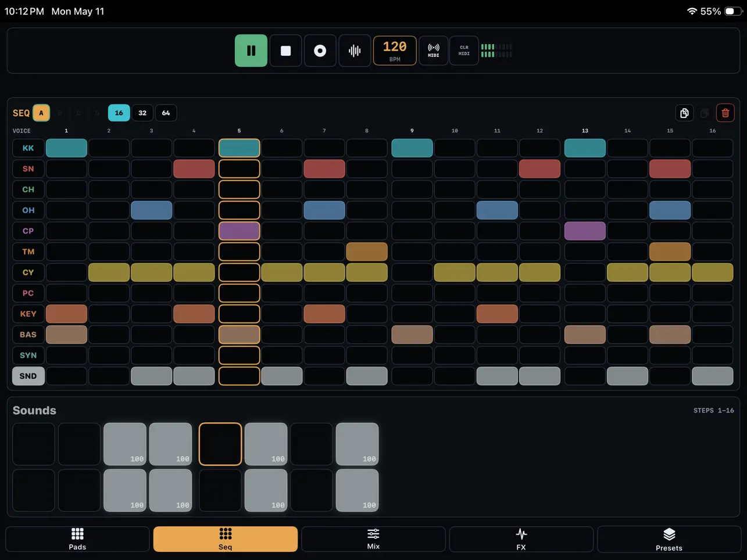Open the Mix tab
Image resolution: width=747 pixels, height=560 pixels.
pos(373,539)
